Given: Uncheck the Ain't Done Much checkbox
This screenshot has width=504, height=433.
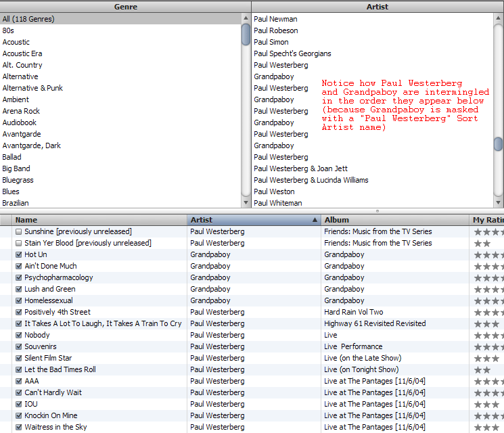Looking at the screenshot, I should tap(19, 266).
